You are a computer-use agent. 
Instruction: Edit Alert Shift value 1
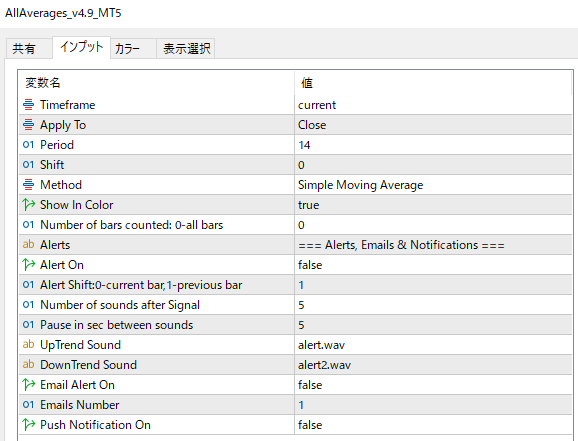[433, 285]
